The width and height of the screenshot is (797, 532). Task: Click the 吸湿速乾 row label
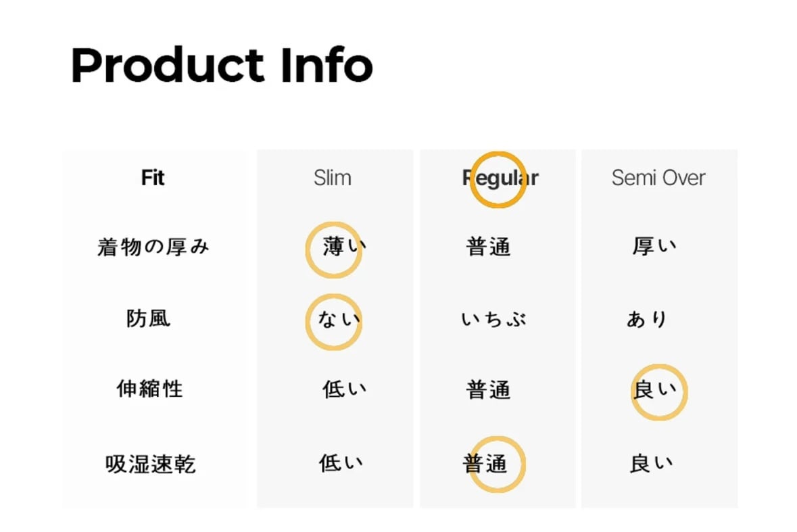151,464
